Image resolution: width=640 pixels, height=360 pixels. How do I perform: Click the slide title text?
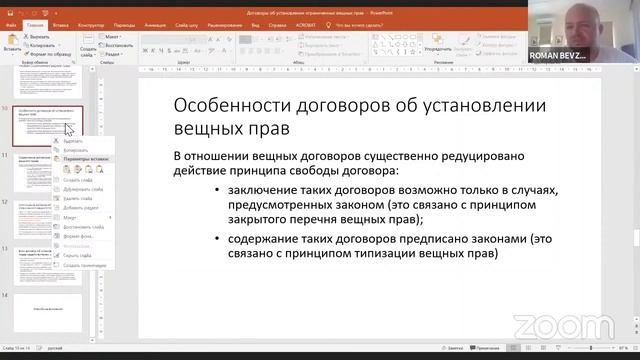coord(360,116)
